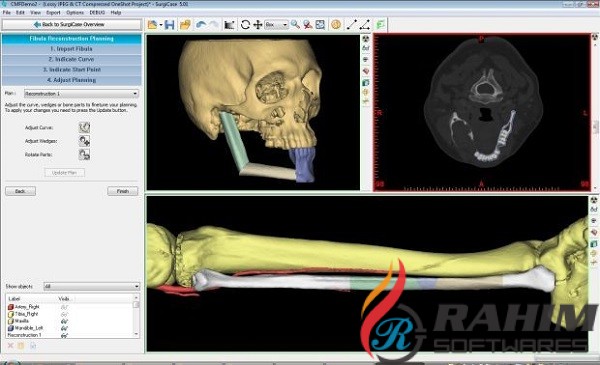Screen dimensions: 600x365
Task: Open the zoom mode combo box in toolbar
Action: [276, 25]
